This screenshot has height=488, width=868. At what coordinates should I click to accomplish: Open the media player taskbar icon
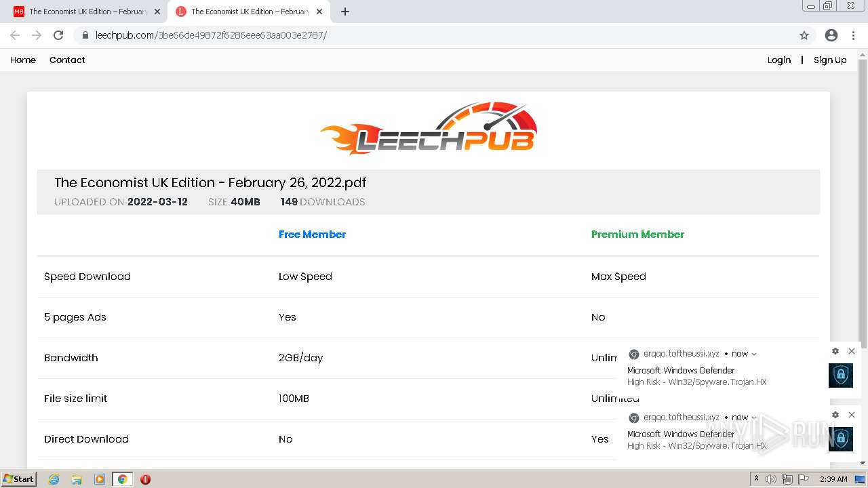click(100, 479)
